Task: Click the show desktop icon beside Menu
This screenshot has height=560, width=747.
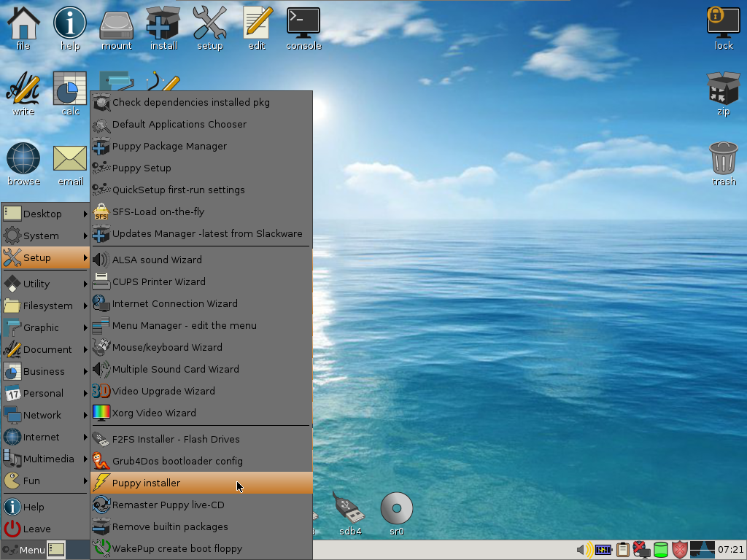Action: [56, 550]
